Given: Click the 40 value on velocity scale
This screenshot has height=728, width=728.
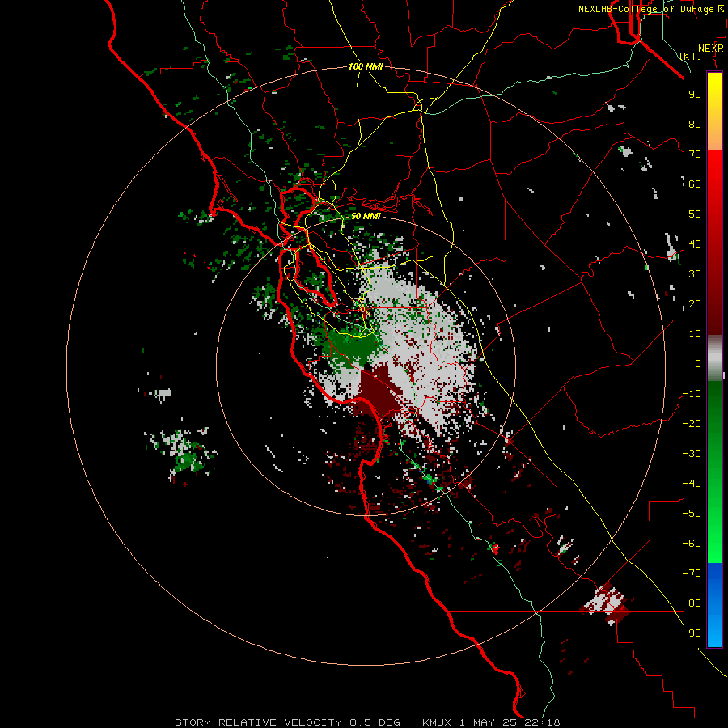Looking at the screenshot, I should pos(695,243).
